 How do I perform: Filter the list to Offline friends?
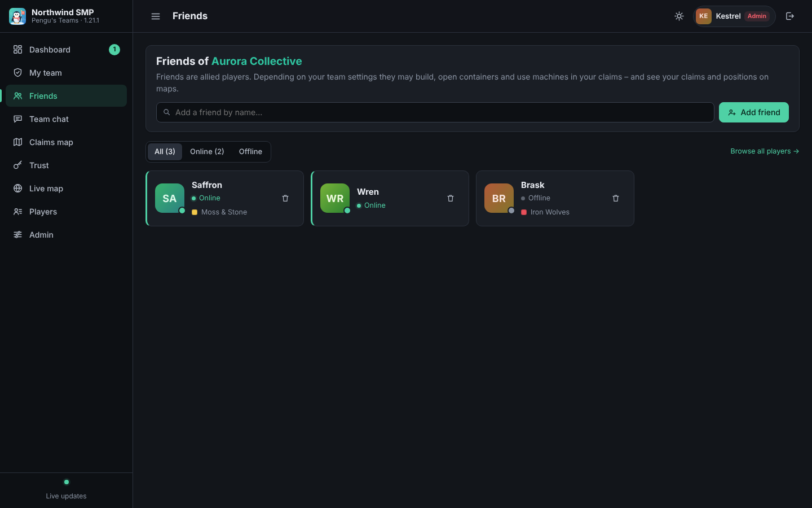(x=250, y=151)
